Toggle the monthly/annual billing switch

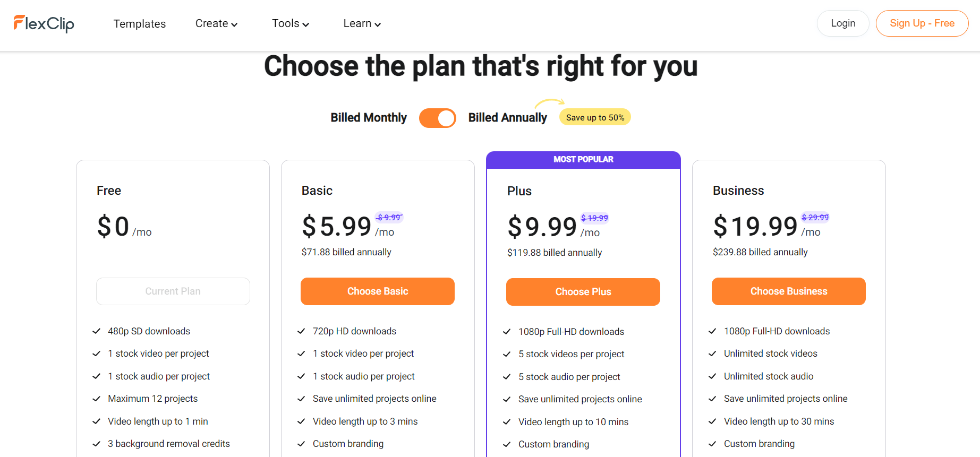coord(437,118)
